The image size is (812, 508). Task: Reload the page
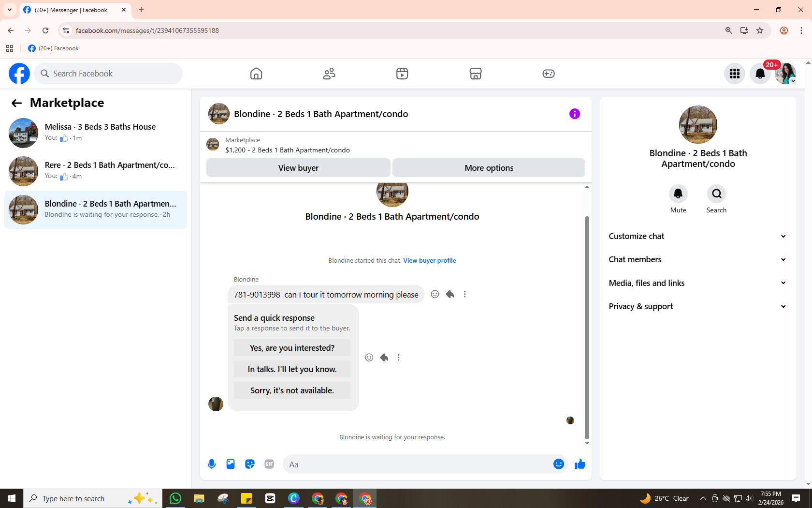pyautogui.click(x=45, y=30)
